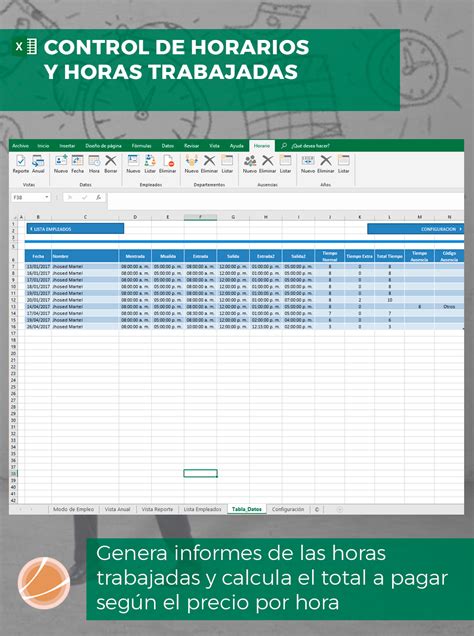Screen dimensions: 474x636
Task: Click the insert function fx icon
Action: [x=99, y=198]
